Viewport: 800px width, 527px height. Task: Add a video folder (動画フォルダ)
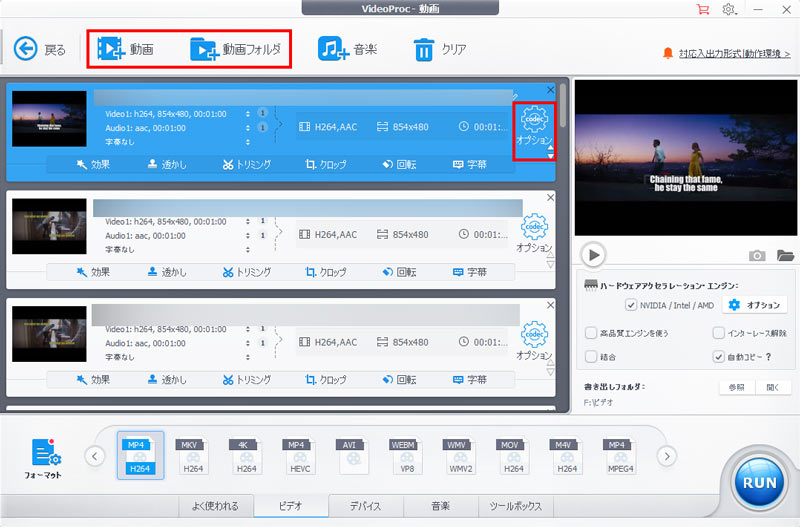pos(236,49)
